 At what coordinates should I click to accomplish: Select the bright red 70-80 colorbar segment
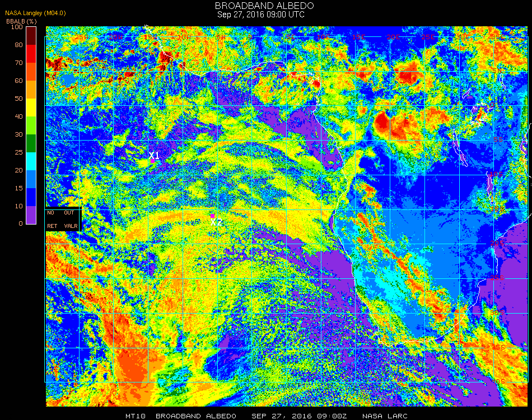tap(31, 54)
